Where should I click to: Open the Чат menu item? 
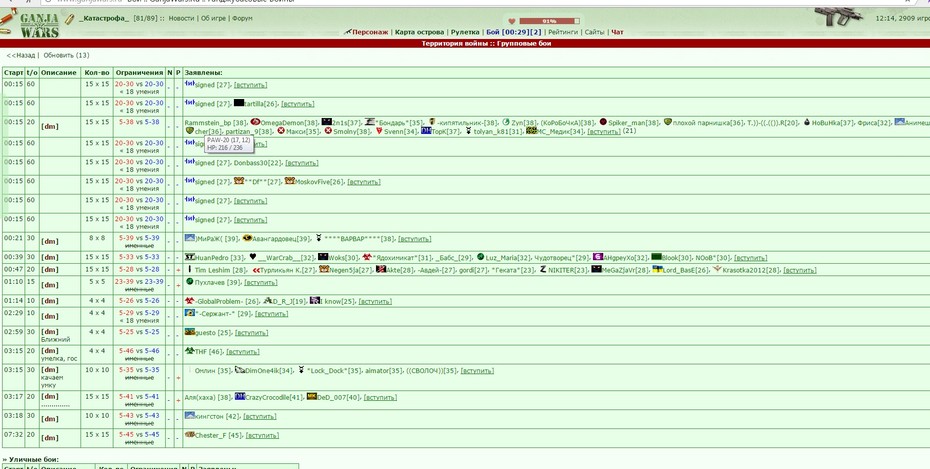coord(617,33)
